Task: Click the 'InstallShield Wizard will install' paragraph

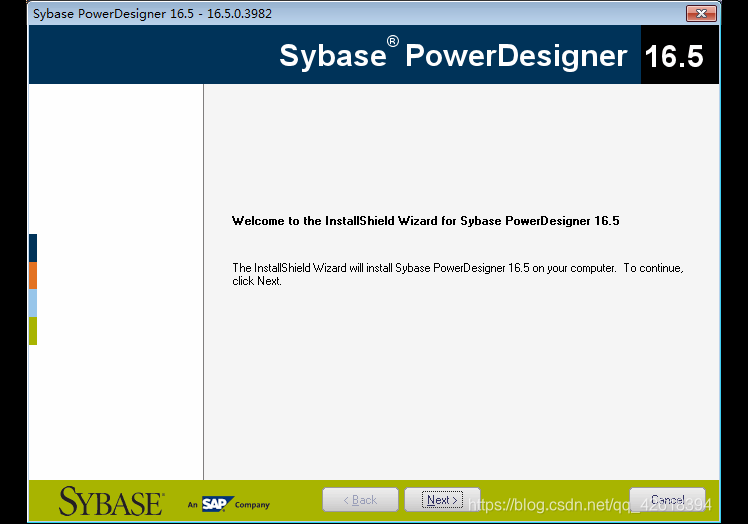Action: (458, 274)
